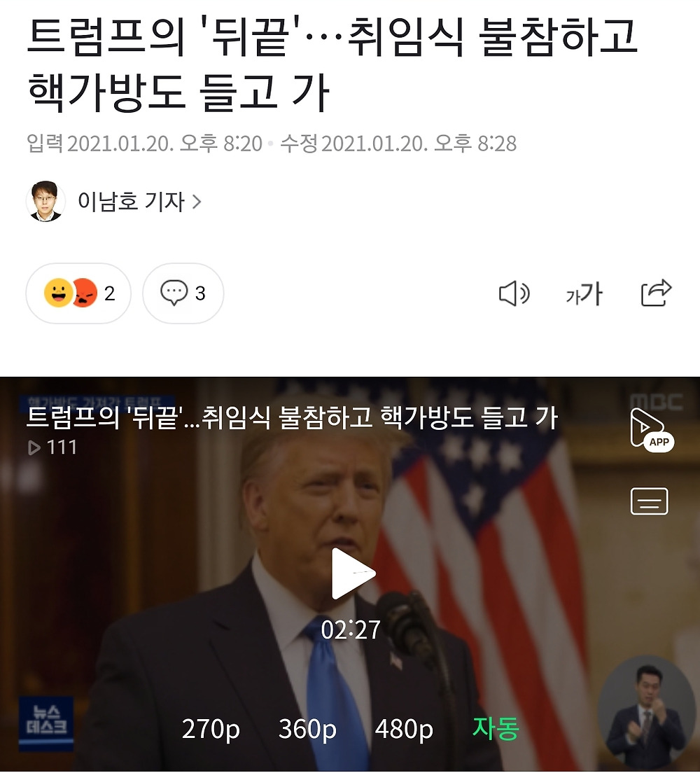Click the video play count 111
Screen dimensions: 700x773
52,447
